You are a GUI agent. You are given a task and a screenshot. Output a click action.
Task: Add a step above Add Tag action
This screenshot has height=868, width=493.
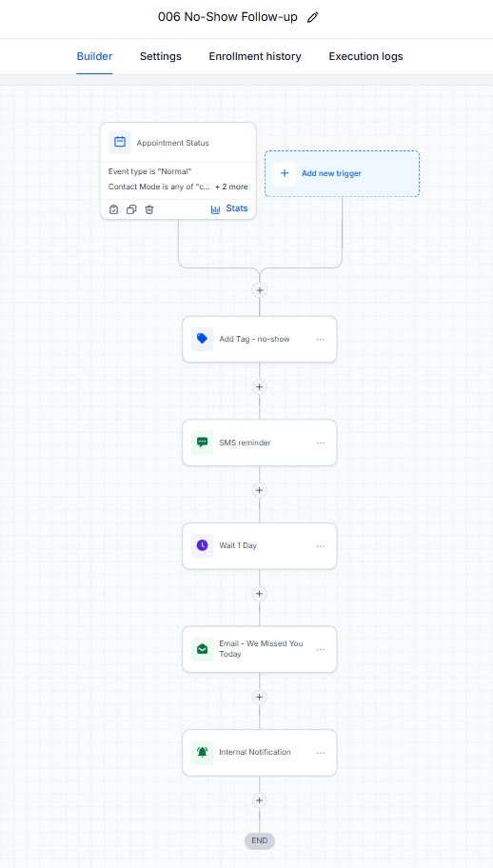coord(260,290)
